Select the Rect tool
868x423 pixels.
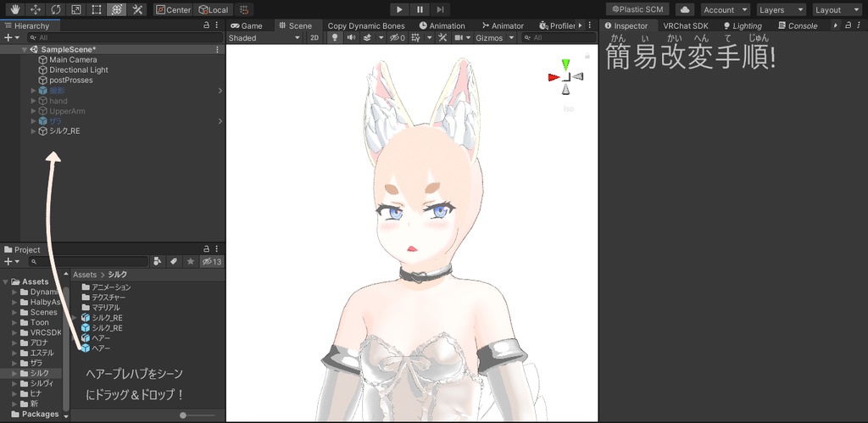97,9
